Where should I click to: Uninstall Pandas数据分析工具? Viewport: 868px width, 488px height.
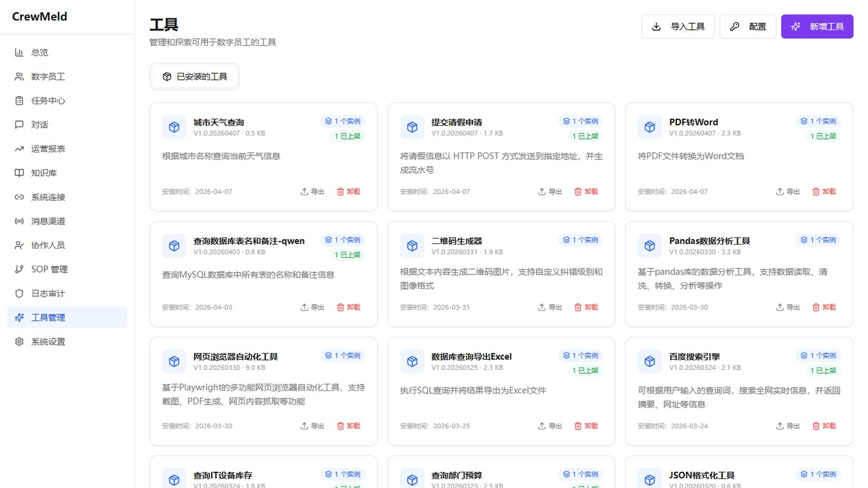824,307
